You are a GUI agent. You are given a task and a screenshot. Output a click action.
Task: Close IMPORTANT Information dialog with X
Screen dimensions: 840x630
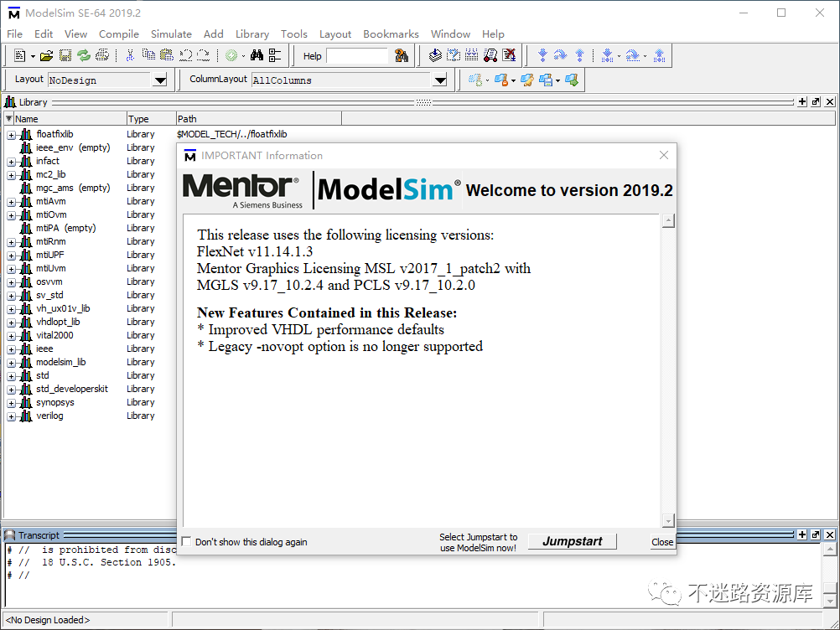[664, 155]
